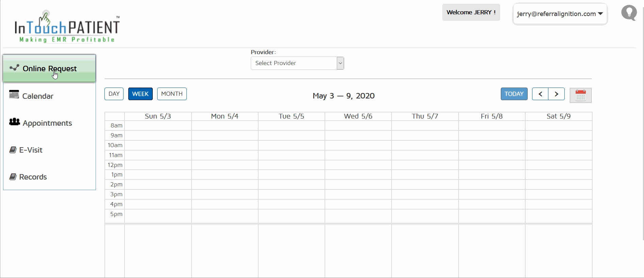644x278 pixels.
Task: Click the Mon 5/4 column header
Action: point(225,116)
